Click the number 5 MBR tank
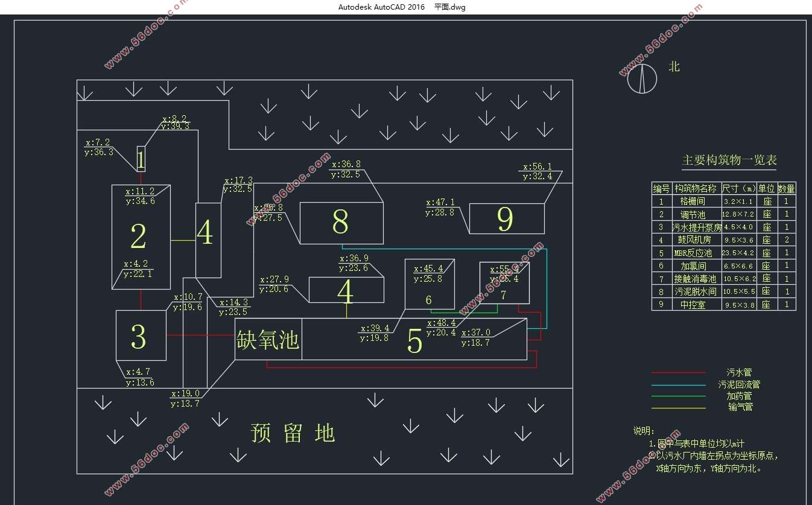Screen dimensions: 812x505 pos(414,339)
